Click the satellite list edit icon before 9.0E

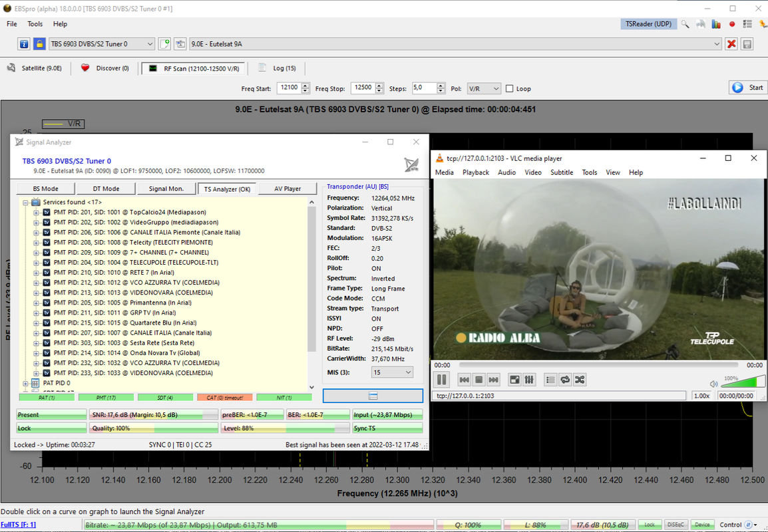180,44
